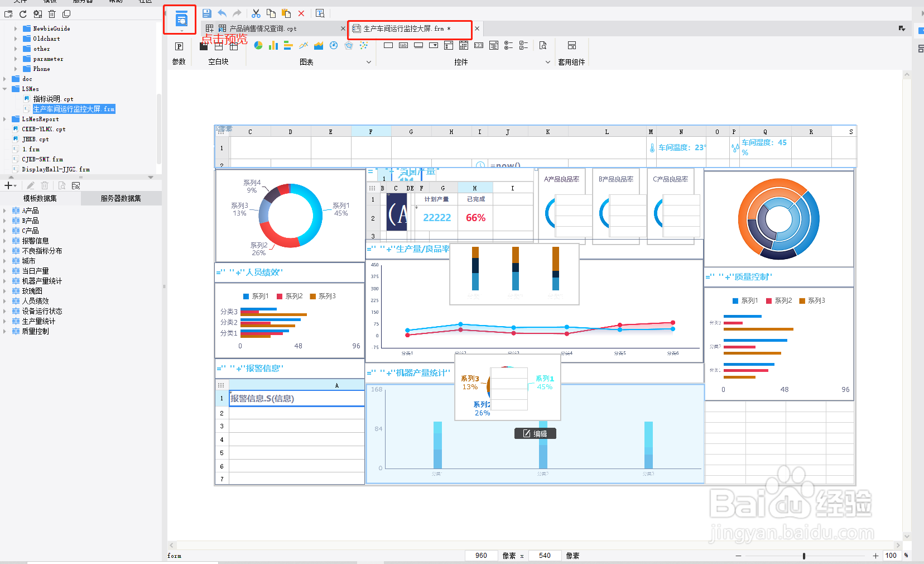Click the form width field 960
924x564 pixels.
[481, 556]
